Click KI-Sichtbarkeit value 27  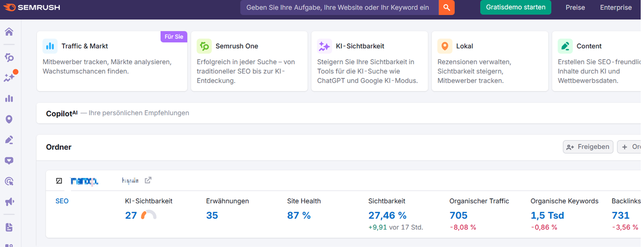pos(131,216)
